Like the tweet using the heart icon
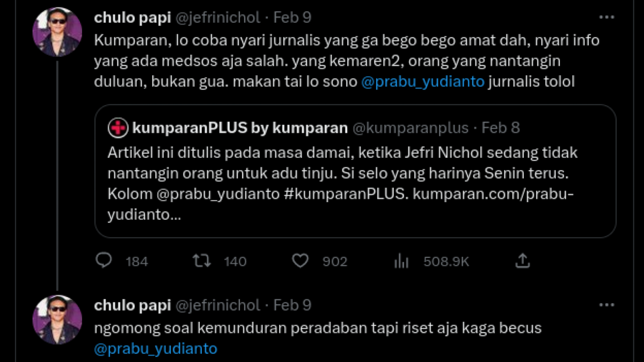The image size is (644, 362). coord(301,261)
